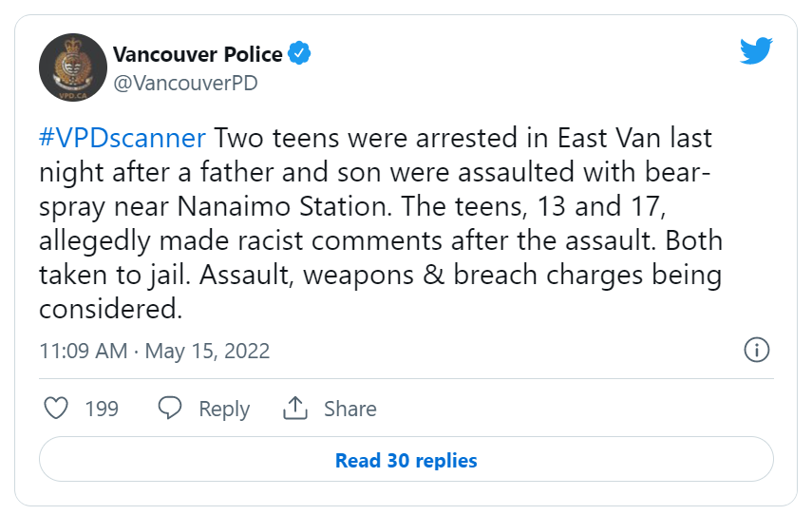The height and width of the screenshot is (515, 812).
Task: Open the #VPDscanner hashtag
Action: tap(123, 139)
